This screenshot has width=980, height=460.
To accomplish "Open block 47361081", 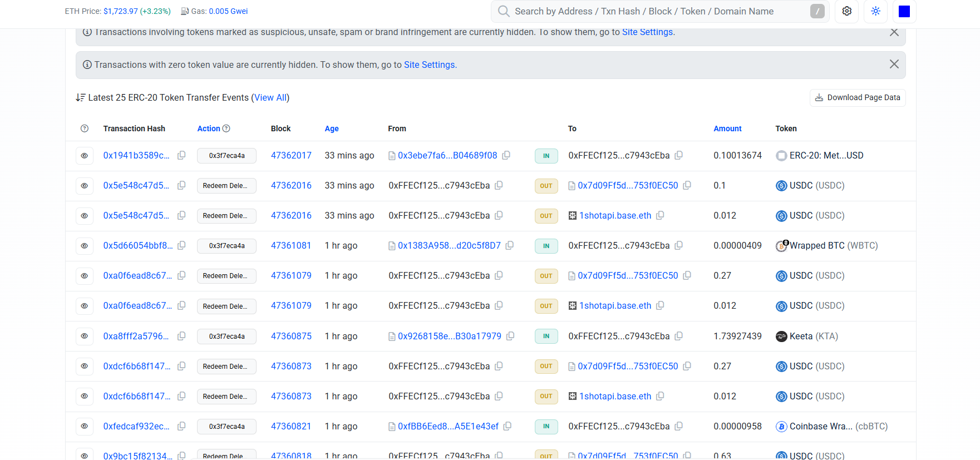I will [x=291, y=246].
